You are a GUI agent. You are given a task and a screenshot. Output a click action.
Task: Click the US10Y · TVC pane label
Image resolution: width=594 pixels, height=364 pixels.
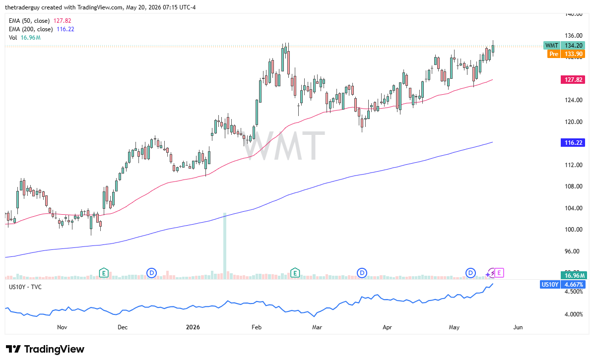point(25,287)
